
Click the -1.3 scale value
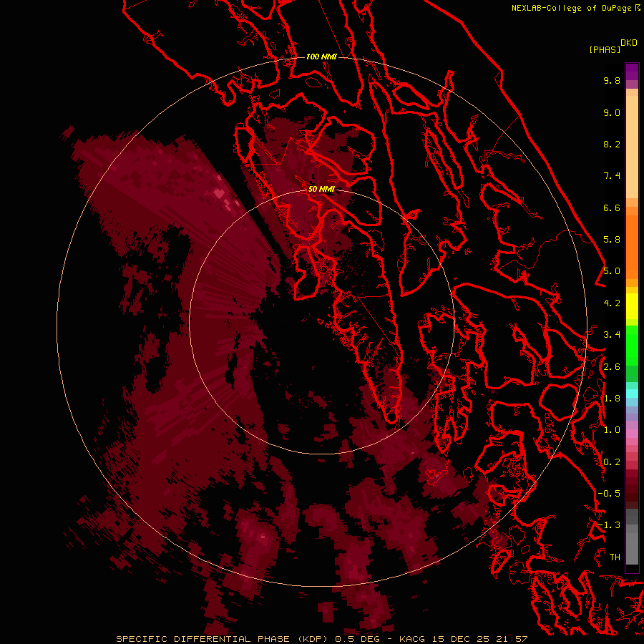point(609,525)
